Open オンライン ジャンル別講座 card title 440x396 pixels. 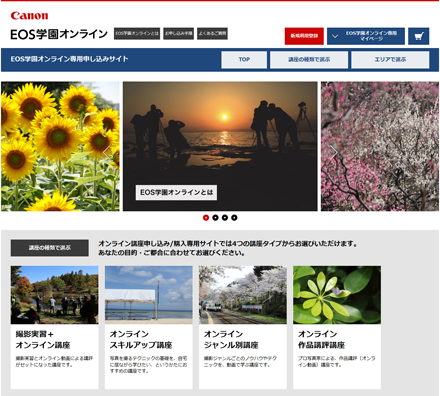pyautogui.click(x=231, y=340)
